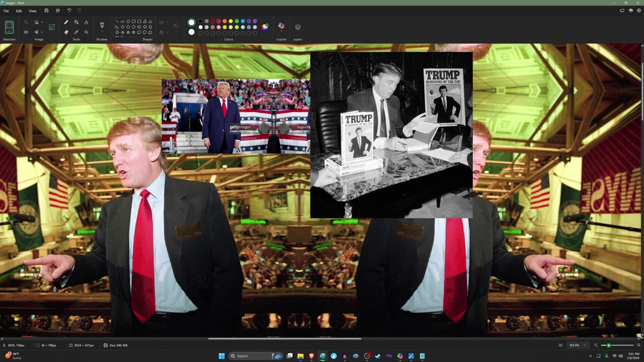The height and width of the screenshot is (362, 644).
Task: Choose the five-point star shape
Action: click(x=128, y=33)
